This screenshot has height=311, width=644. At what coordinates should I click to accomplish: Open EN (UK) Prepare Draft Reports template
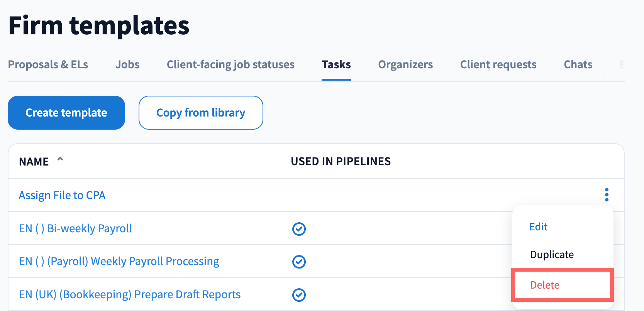(130, 294)
